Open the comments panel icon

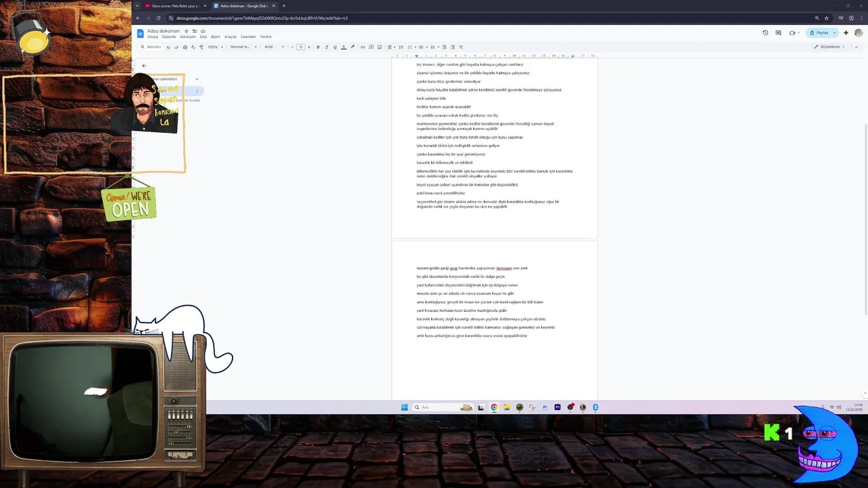[x=778, y=33]
